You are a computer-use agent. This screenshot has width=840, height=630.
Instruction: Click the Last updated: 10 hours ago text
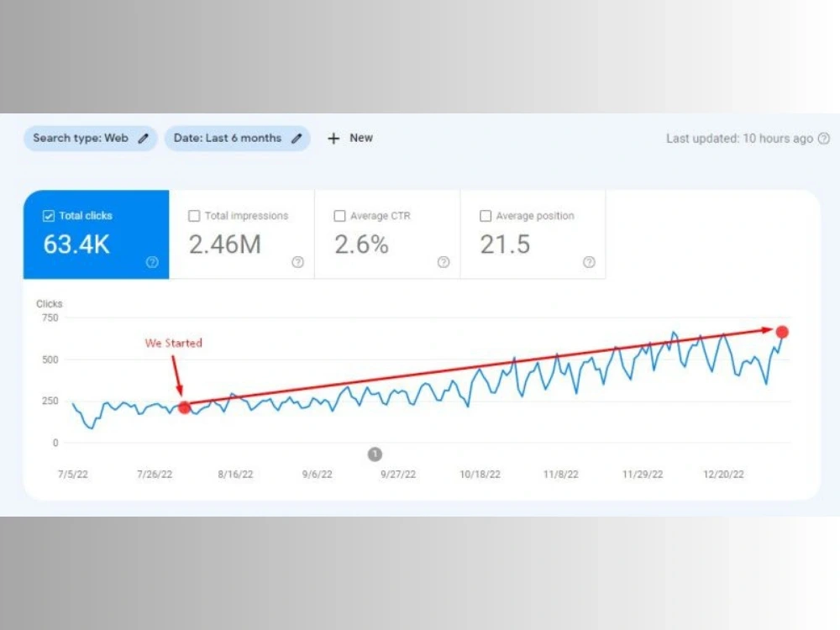pyautogui.click(x=739, y=139)
